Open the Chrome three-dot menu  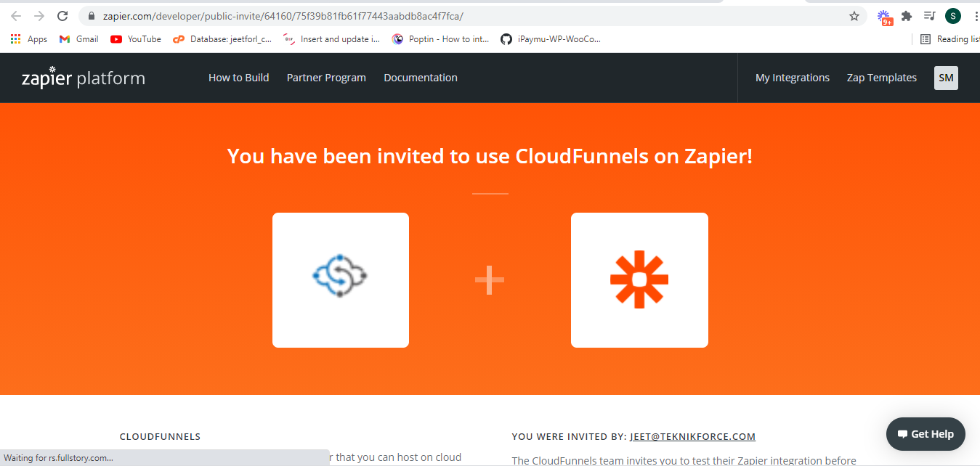click(976, 16)
